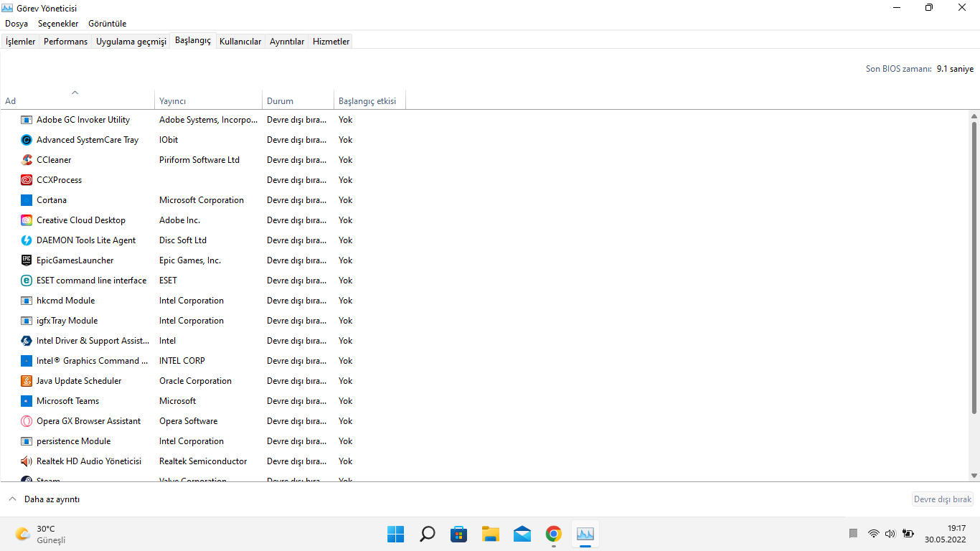The image size is (980, 551).
Task: Click the Advanced SystemCare Tray icon
Action: (27, 140)
